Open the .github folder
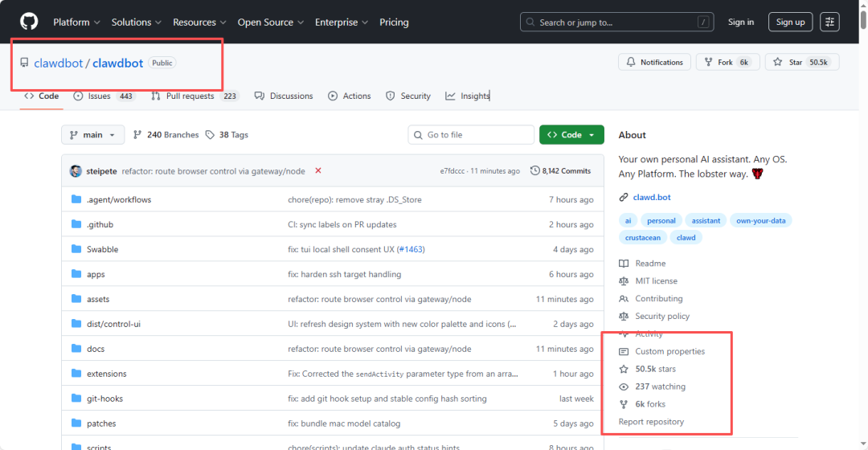868x450 pixels. [x=100, y=224]
